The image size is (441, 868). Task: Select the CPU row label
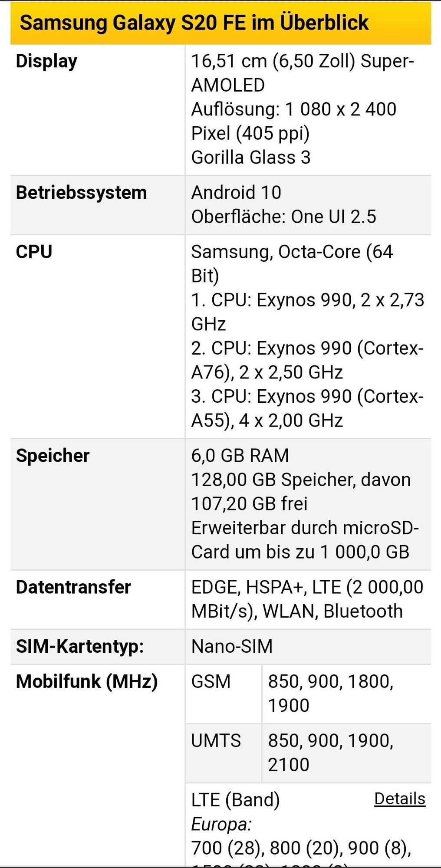click(34, 252)
